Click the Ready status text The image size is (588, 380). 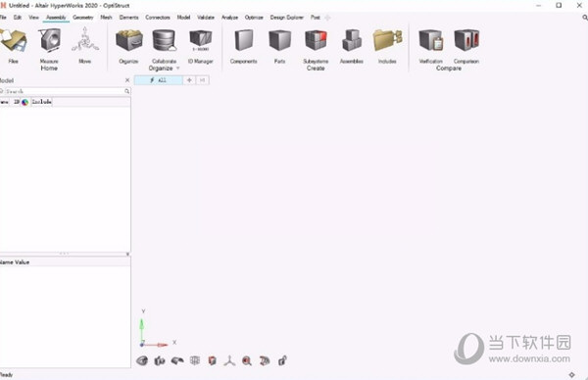coord(6,375)
